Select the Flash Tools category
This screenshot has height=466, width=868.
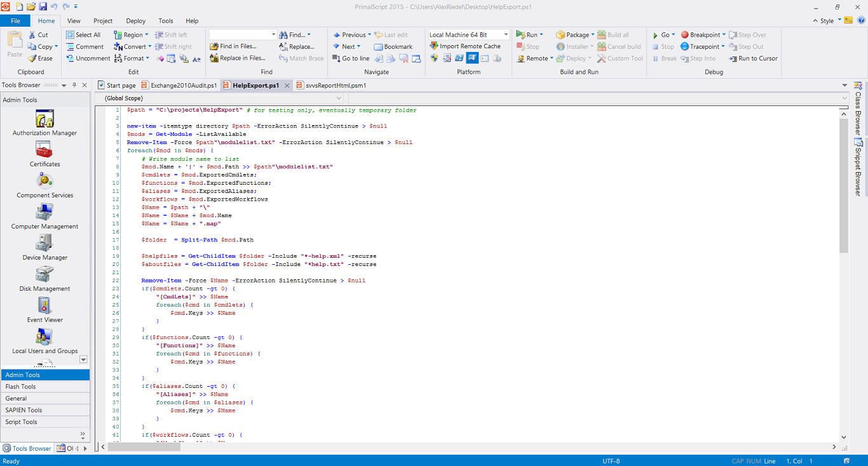45,387
